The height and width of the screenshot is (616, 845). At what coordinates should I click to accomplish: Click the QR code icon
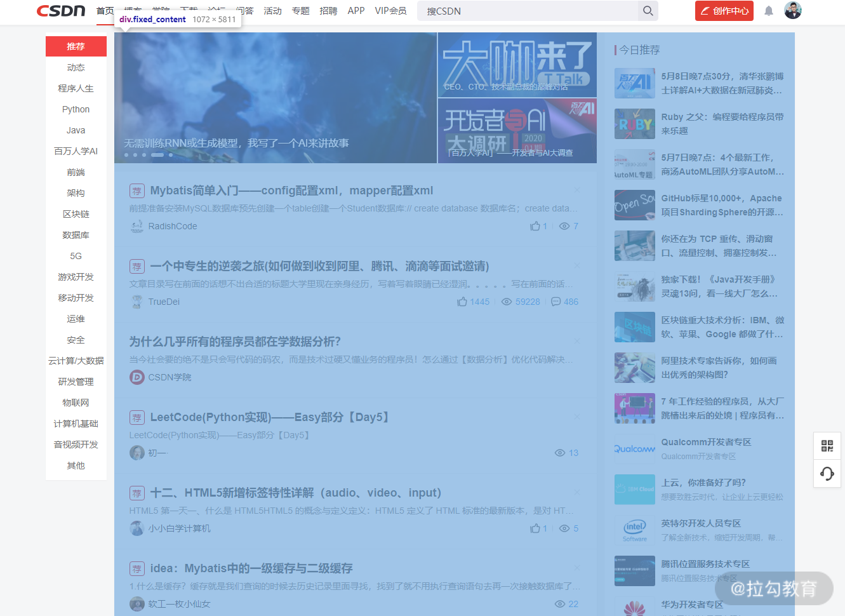click(827, 446)
